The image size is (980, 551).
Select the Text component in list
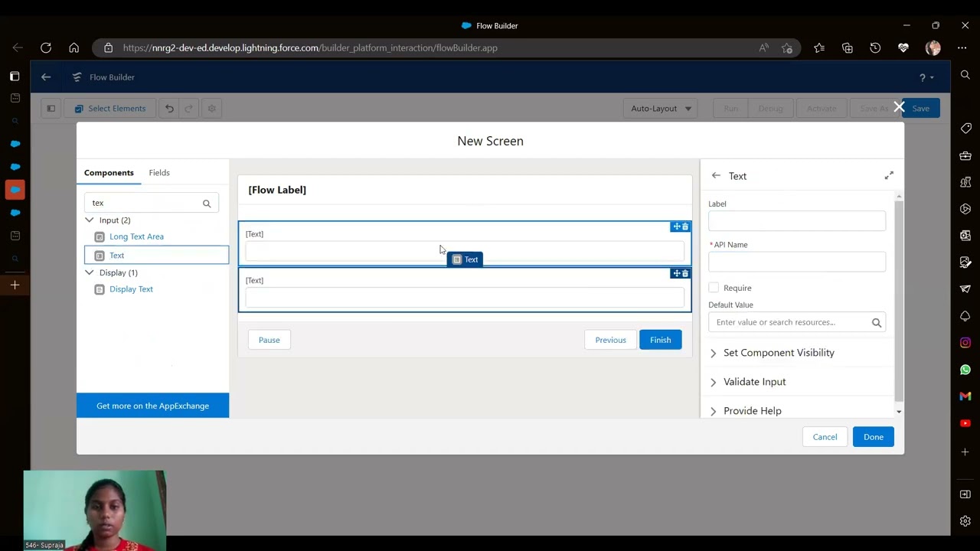(157, 256)
